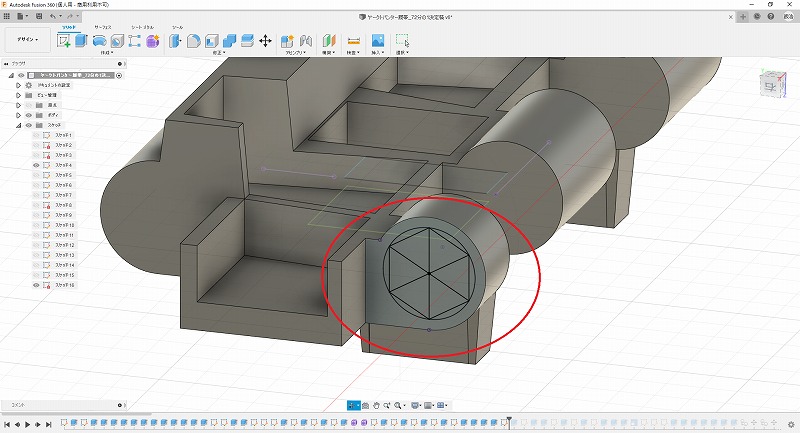This screenshot has height=433, width=800.
Task: Click the timeline playhead marker
Action: pyautogui.click(x=509, y=421)
